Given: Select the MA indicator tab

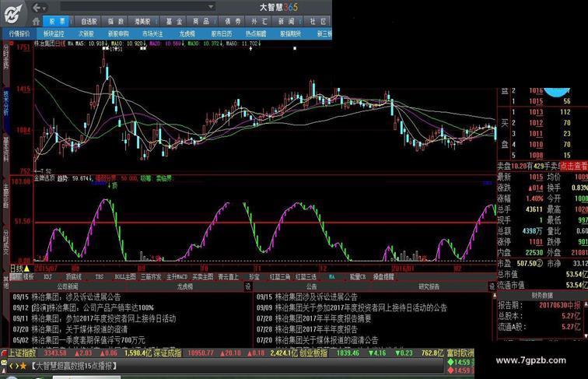Looking at the screenshot, I should pyautogui.click(x=332, y=277).
